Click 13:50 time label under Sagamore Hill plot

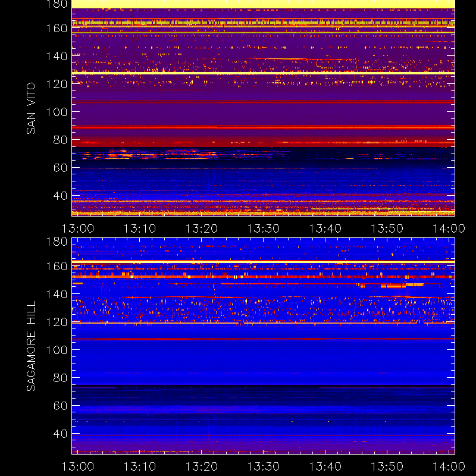tap(387, 466)
